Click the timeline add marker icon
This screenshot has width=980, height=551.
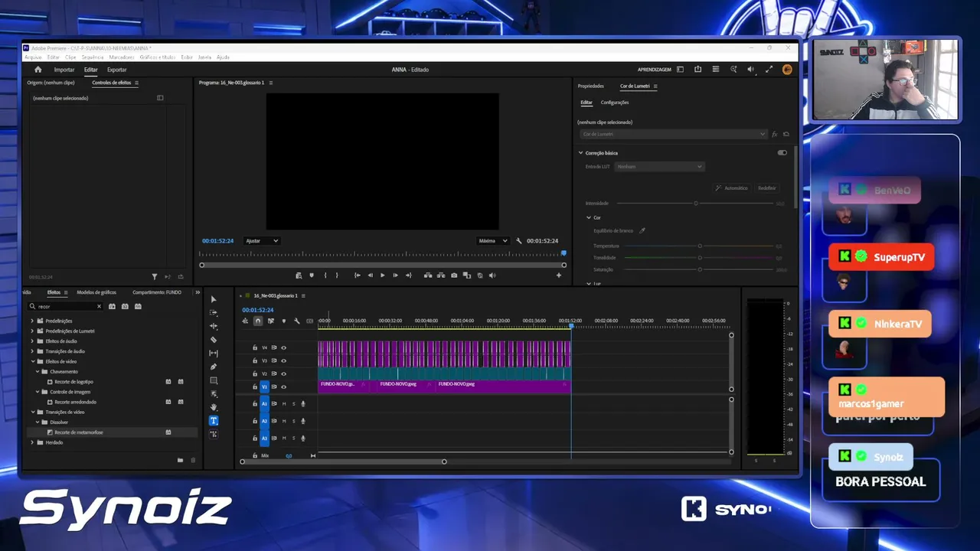(283, 321)
